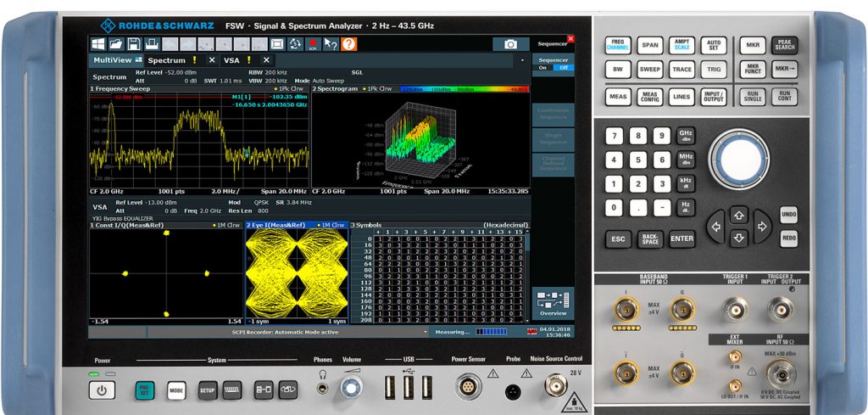The width and height of the screenshot is (868, 415).
Task: Push the SPAN hardware key
Action: coord(650,46)
